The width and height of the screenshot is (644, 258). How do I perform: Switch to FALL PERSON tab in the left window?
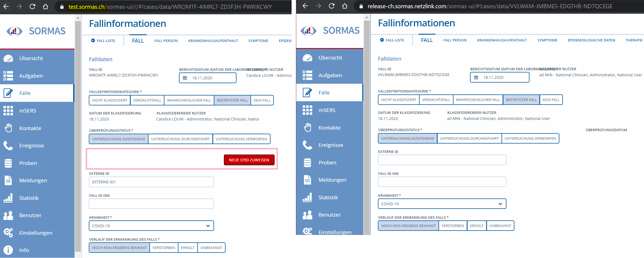point(166,41)
